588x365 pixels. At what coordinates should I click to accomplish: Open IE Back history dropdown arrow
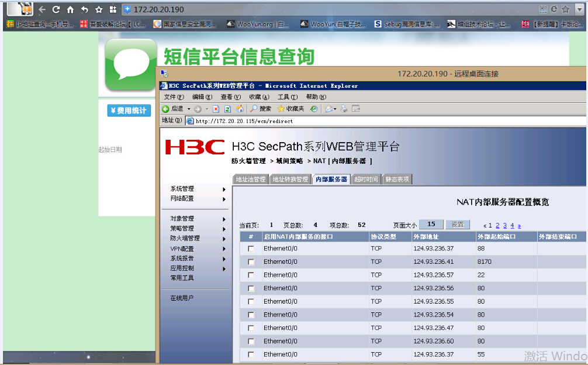point(189,109)
